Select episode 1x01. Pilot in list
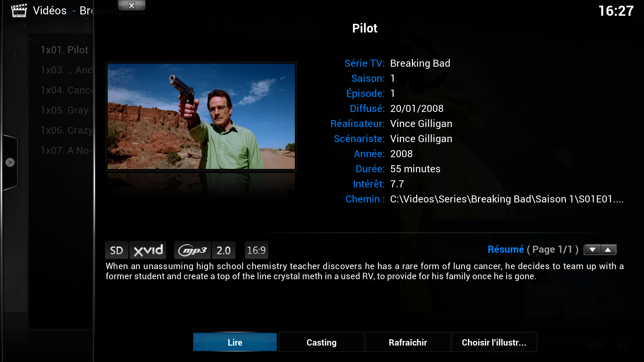 pos(64,50)
